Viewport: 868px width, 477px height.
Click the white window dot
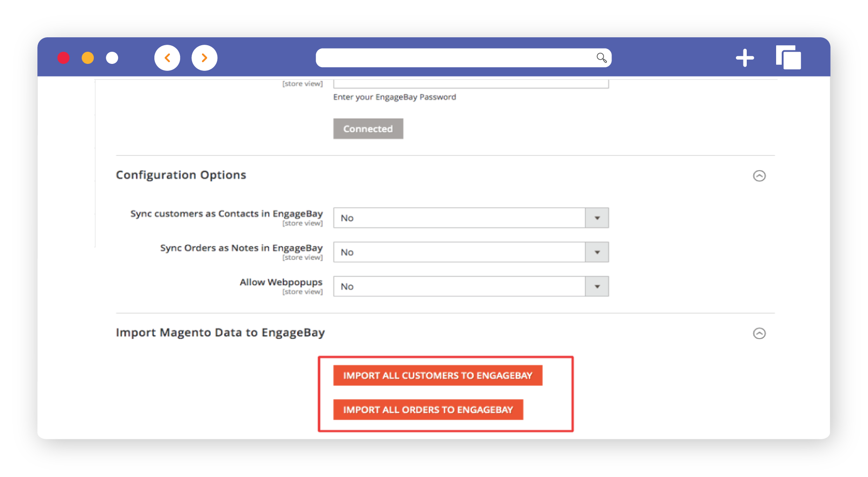(112, 58)
